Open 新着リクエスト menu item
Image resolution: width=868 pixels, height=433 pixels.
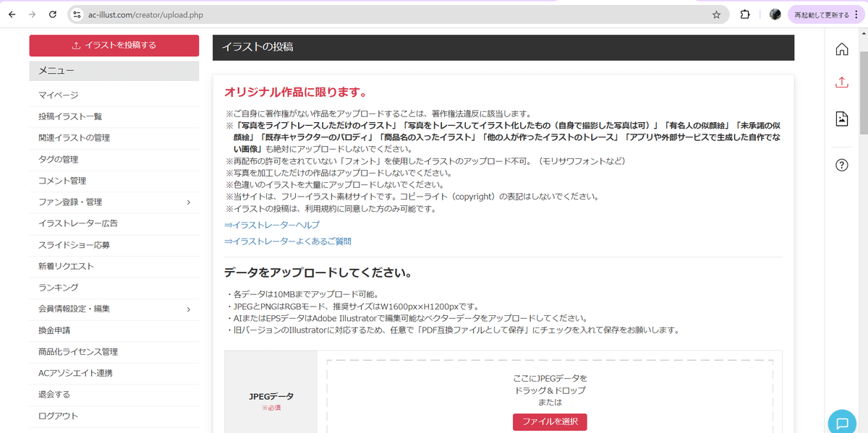114,266
